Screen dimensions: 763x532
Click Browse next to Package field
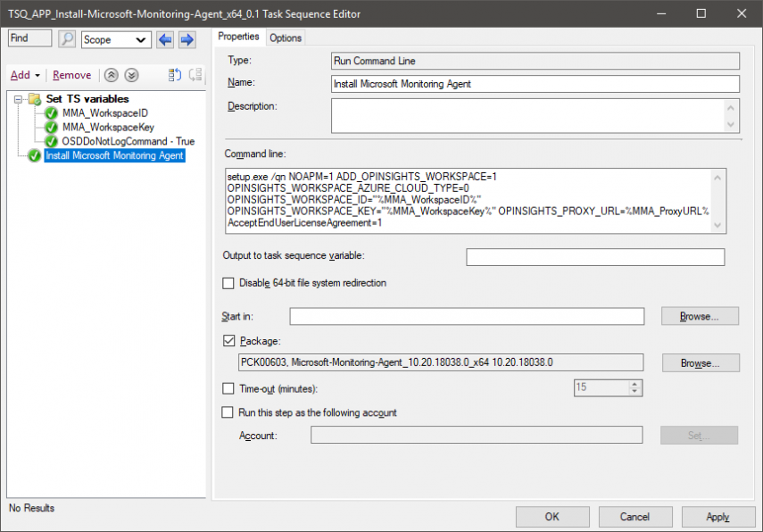[701, 363]
